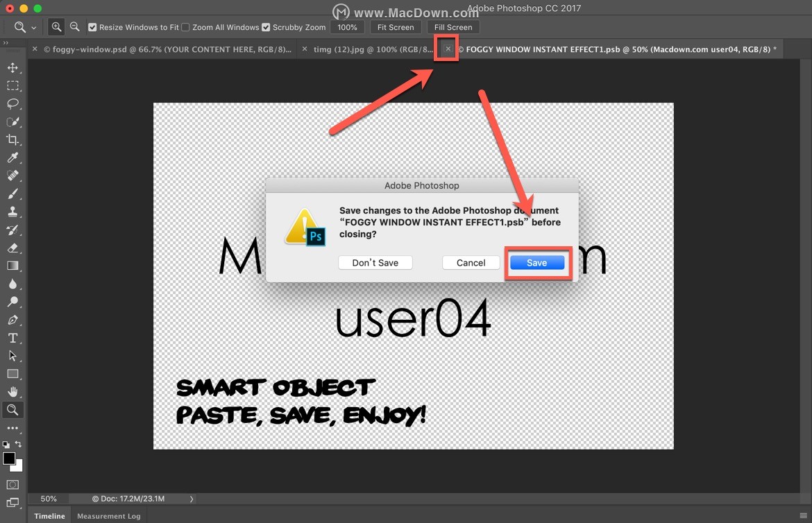Viewport: 812px width, 523px height.
Task: Select the Dodge tool
Action: pyautogui.click(x=12, y=302)
